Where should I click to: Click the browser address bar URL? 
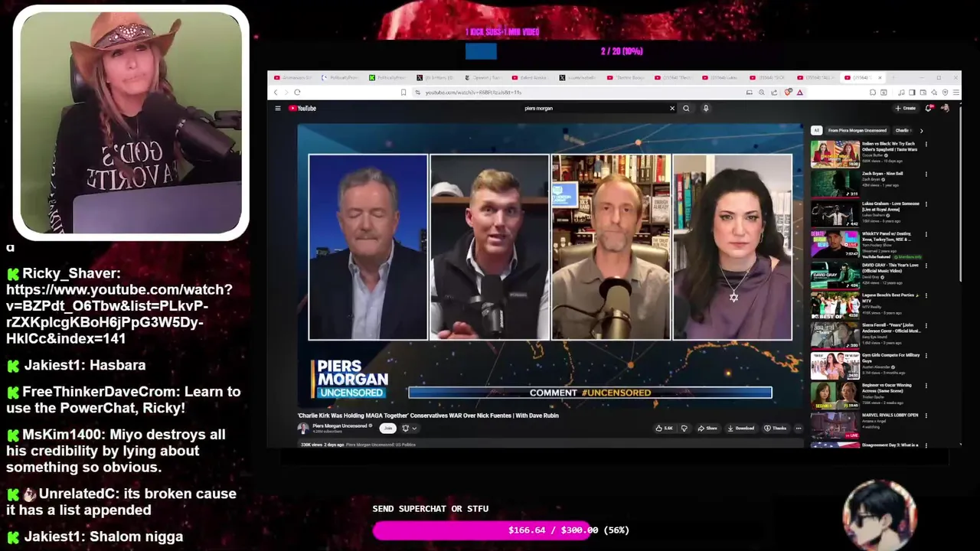click(473, 93)
